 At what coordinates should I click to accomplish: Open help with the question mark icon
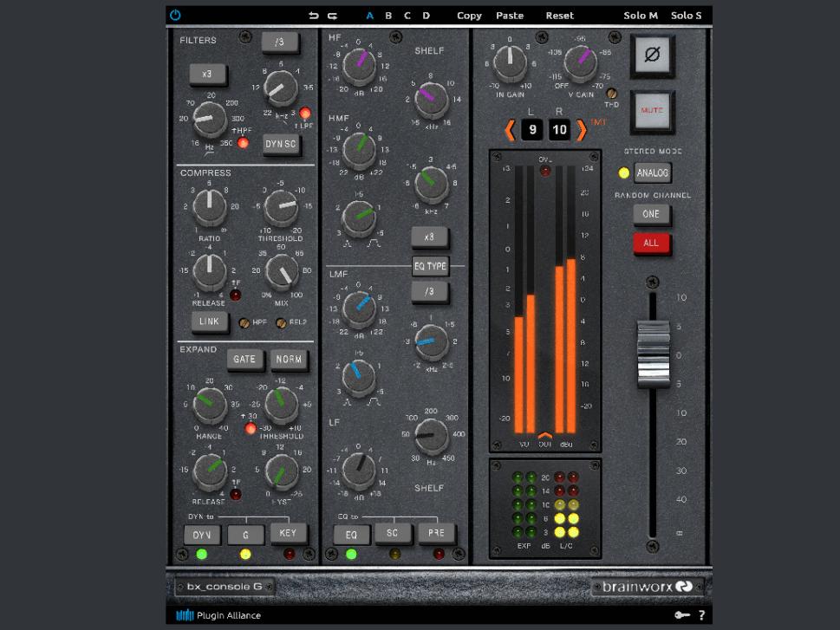click(700, 614)
